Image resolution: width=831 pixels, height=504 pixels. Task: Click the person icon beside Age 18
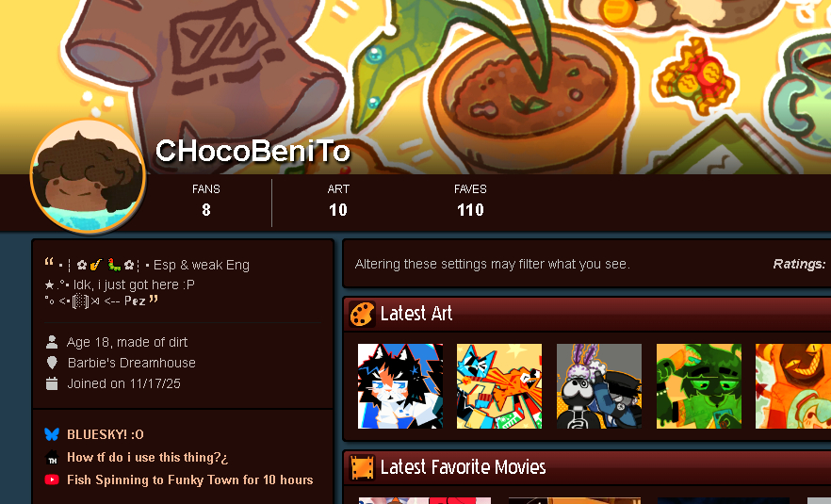tap(52, 342)
